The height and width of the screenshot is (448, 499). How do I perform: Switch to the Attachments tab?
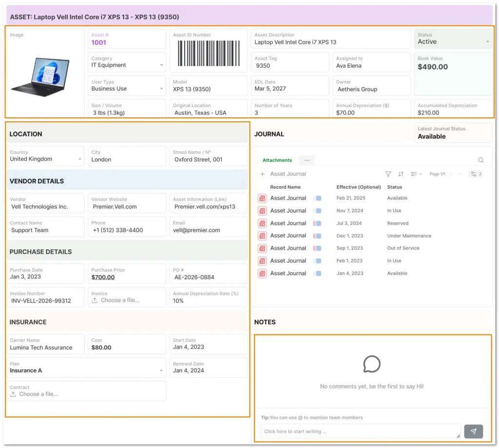[277, 160]
